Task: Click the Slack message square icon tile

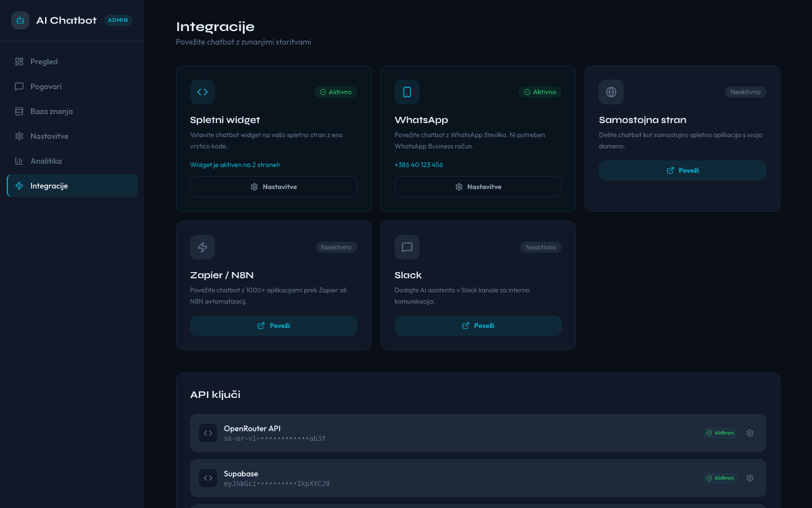Action: pyautogui.click(x=407, y=247)
